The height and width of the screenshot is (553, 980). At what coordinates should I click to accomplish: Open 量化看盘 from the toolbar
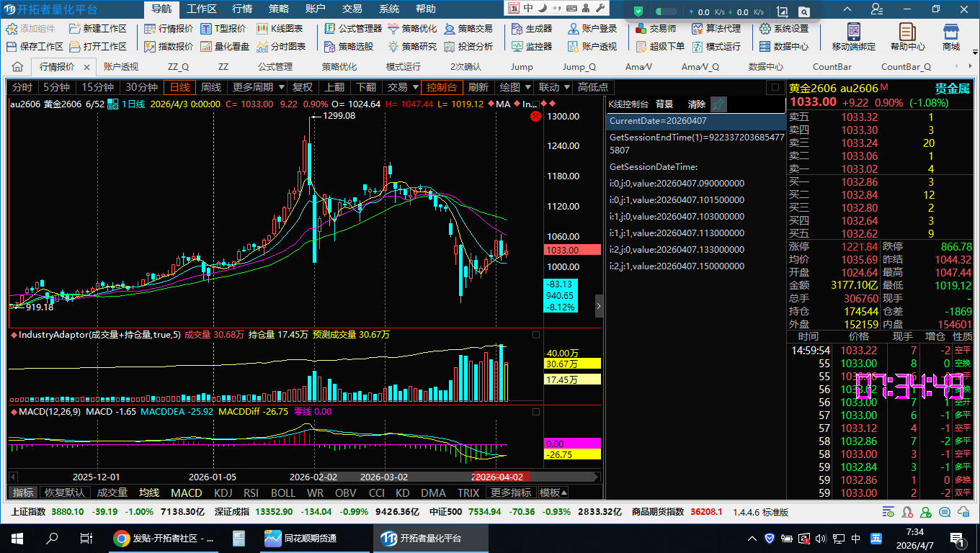225,46
